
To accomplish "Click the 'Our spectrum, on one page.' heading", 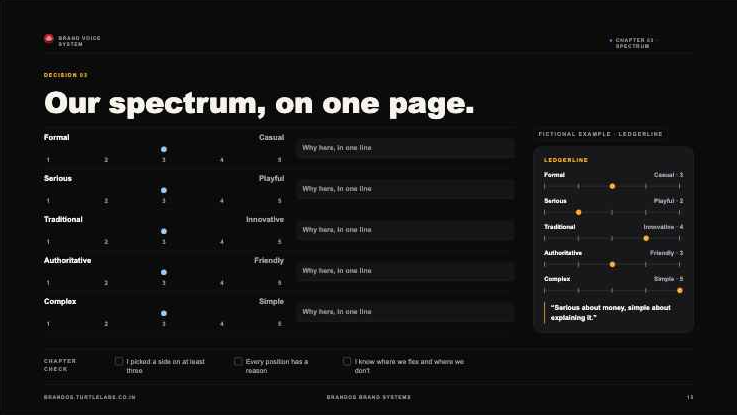I will [x=259, y=103].
